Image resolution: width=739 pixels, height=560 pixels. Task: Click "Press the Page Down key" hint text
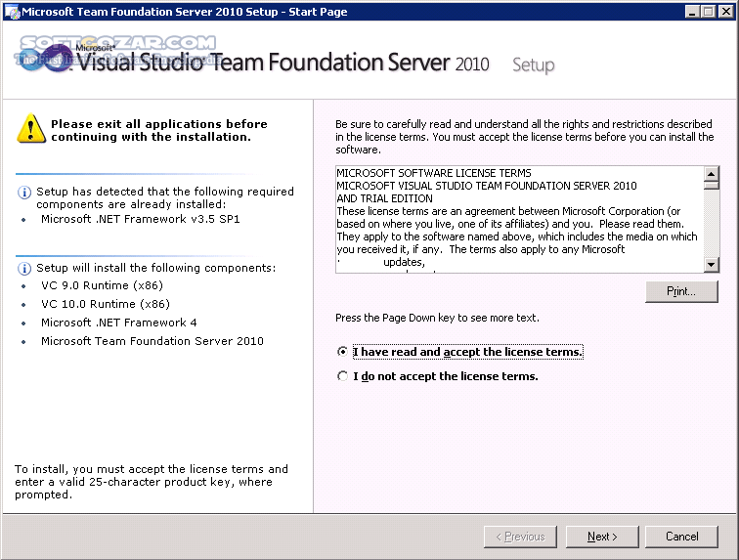(437, 318)
